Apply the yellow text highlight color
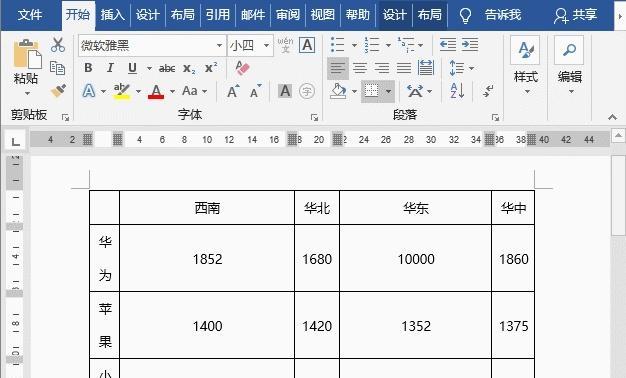The image size is (626, 378). pyautogui.click(x=122, y=91)
